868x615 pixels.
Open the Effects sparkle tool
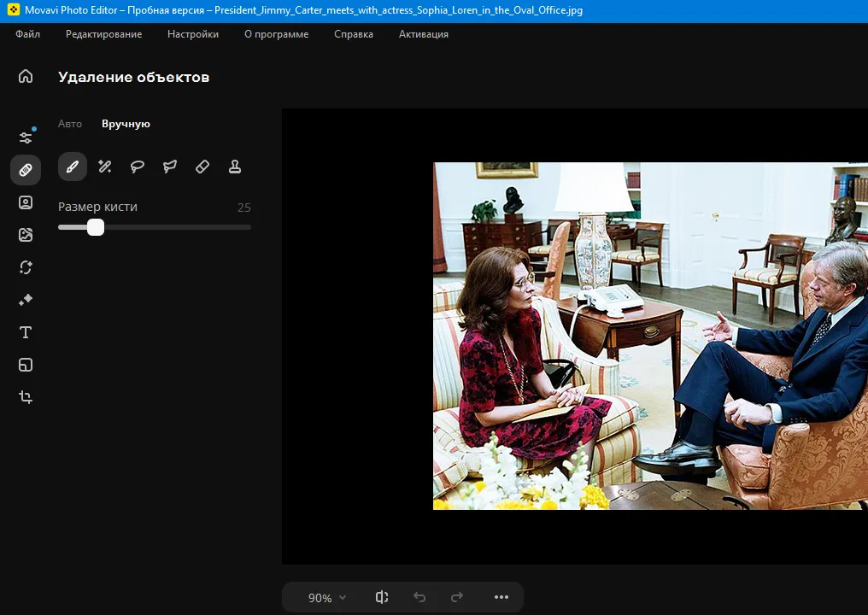(26, 300)
